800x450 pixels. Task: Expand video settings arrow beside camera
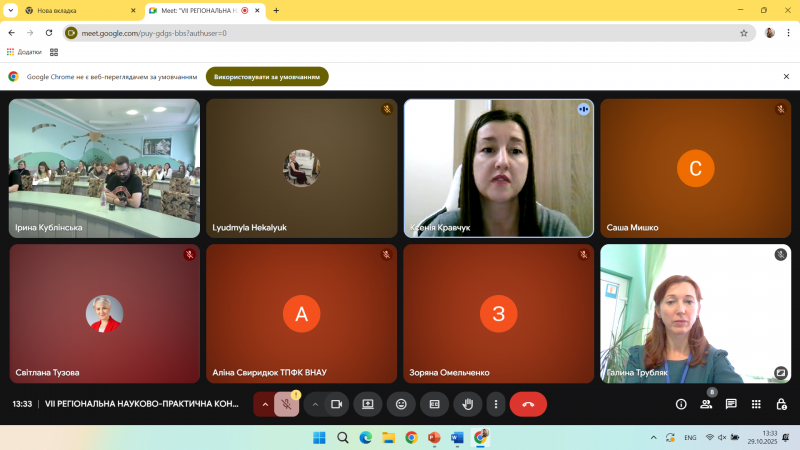[315, 404]
